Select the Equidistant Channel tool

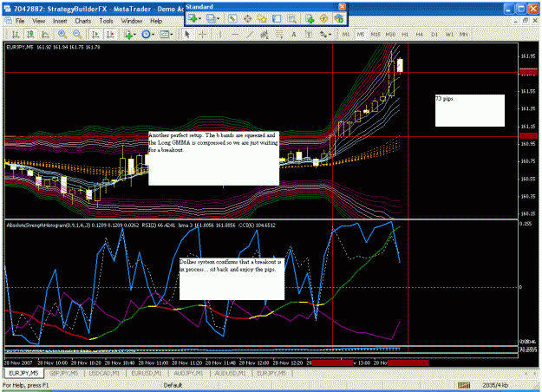(264, 34)
